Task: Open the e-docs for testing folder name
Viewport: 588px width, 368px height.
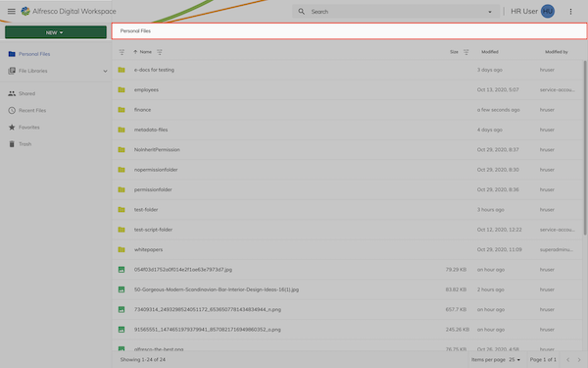Action: click(x=154, y=70)
